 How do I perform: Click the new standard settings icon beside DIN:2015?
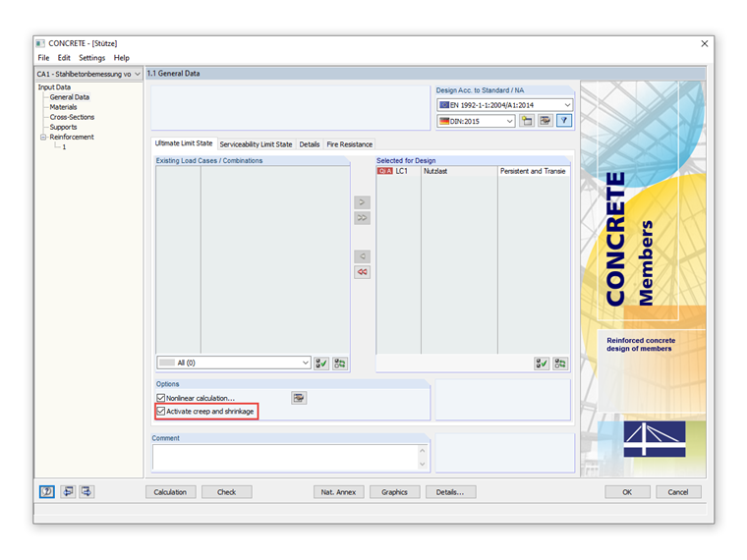[527, 121]
